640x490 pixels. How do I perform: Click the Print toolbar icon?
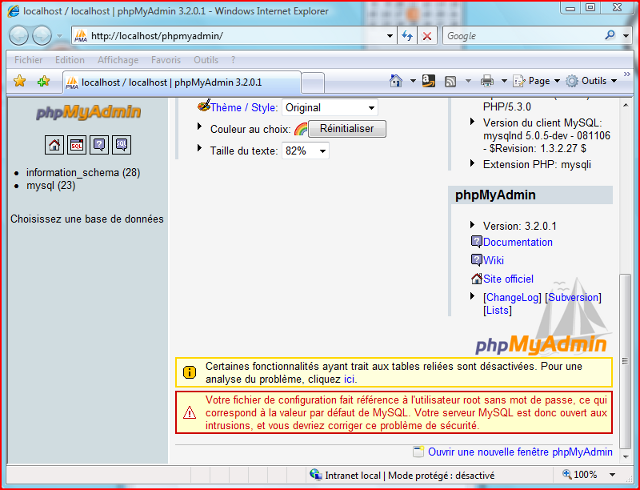(x=487, y=81)
